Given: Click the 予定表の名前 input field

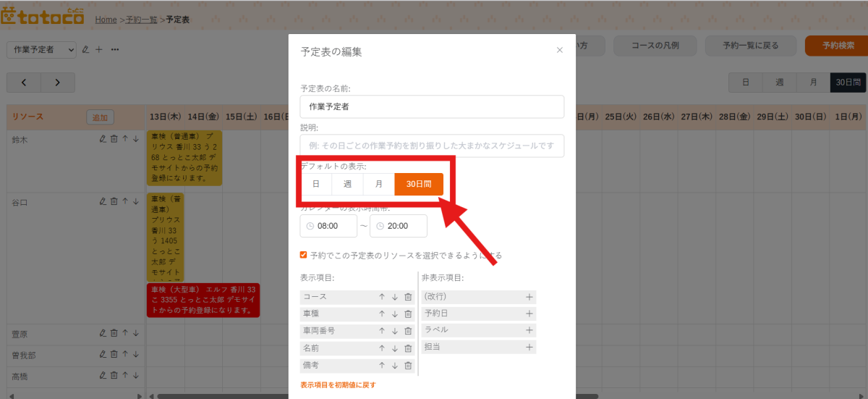Looking at the screenshot, I should 432,106.
